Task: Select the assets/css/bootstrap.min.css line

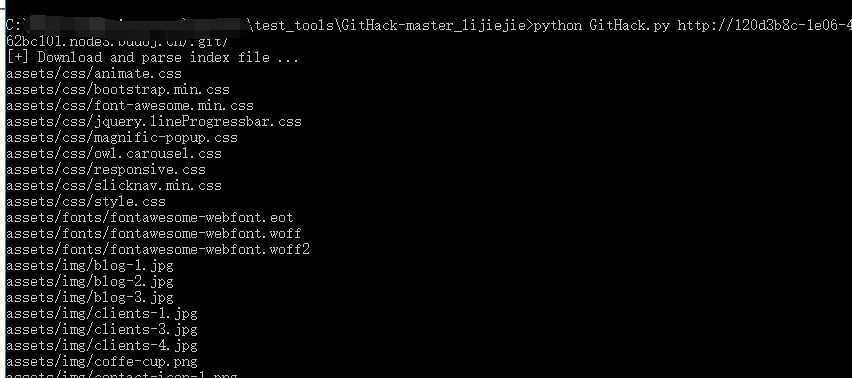Action: pyautogui.click(x=118, y=89)
